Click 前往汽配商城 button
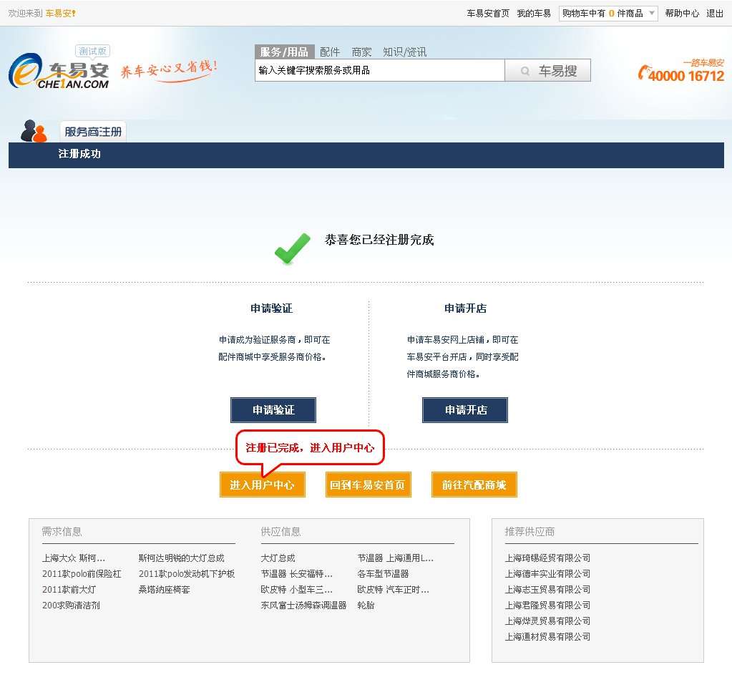 click(474, 485)
